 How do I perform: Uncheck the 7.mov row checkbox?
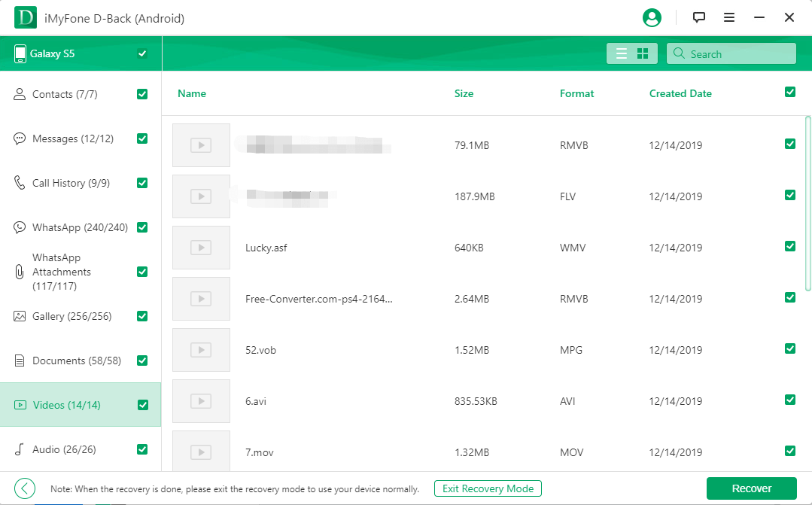coord(789,451)
